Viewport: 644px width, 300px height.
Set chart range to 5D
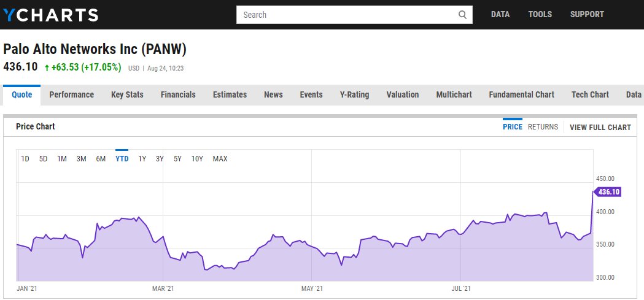click(43, 159)
